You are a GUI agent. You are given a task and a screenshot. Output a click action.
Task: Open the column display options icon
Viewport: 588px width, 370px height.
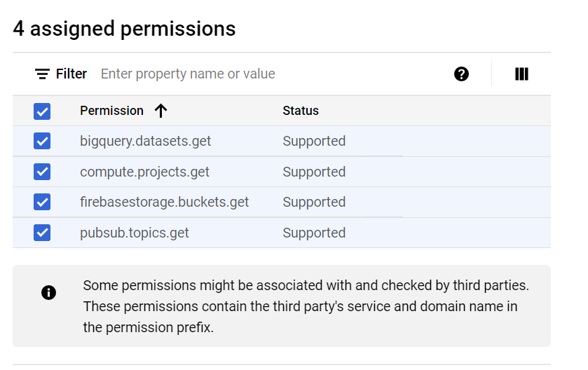(x=521, y=74)
